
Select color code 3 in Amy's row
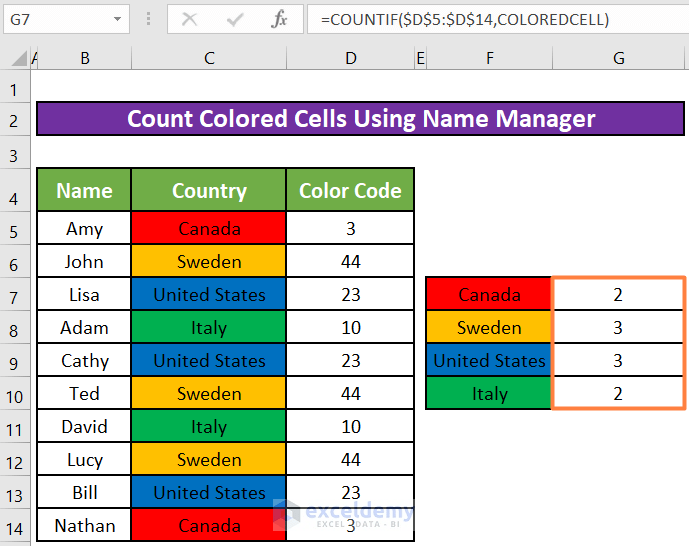[350, 228]
